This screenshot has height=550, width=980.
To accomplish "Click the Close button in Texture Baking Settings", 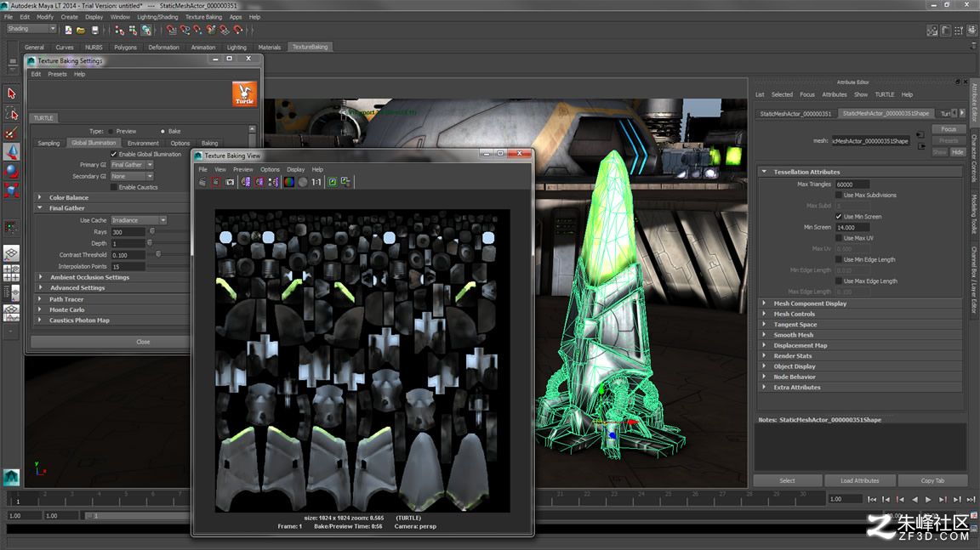I will coord(110,342).
